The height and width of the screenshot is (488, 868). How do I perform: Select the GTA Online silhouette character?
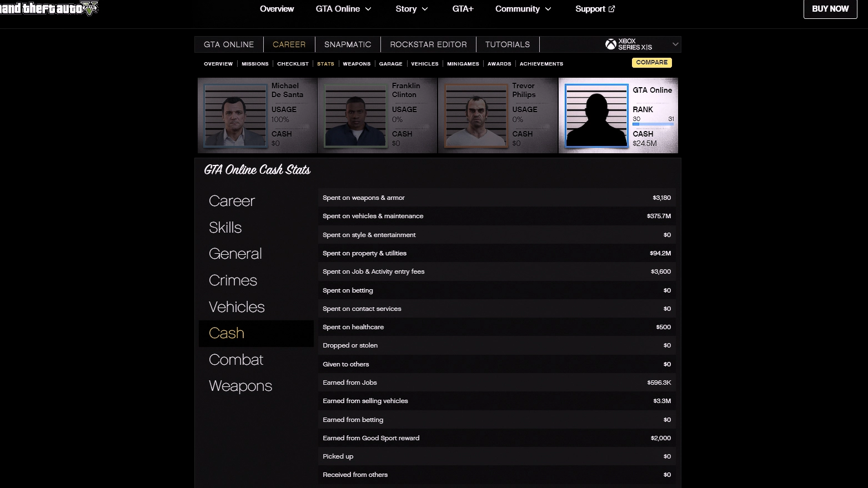[x=596, y=115]
